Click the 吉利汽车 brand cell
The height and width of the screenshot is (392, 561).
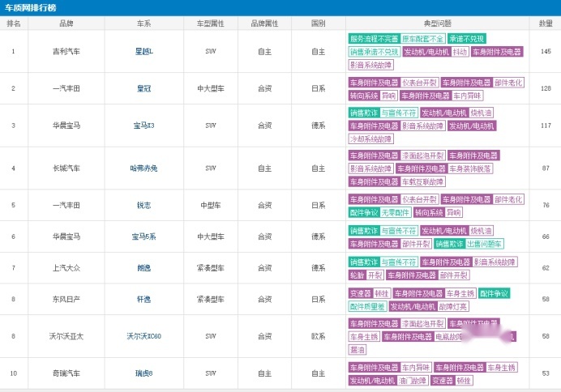(x=66, y=52)
